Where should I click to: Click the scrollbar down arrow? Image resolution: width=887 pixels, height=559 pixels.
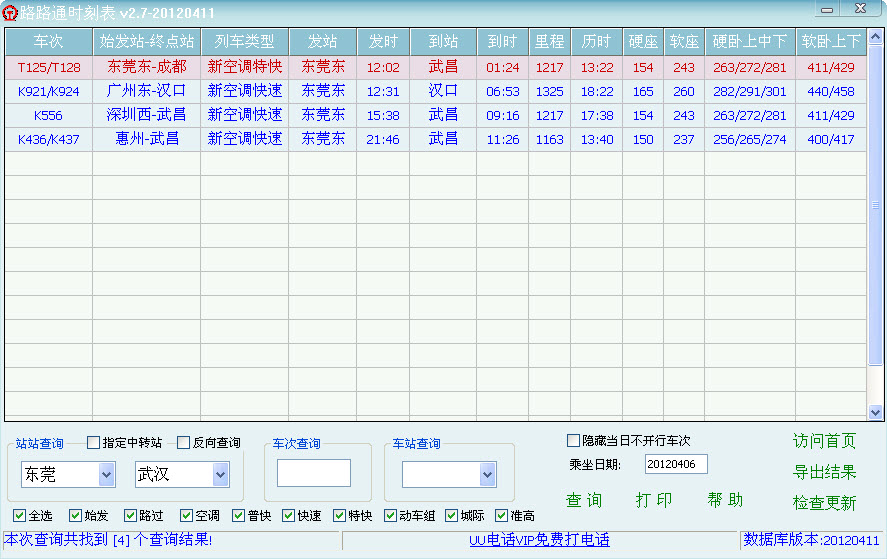point(875,413)
